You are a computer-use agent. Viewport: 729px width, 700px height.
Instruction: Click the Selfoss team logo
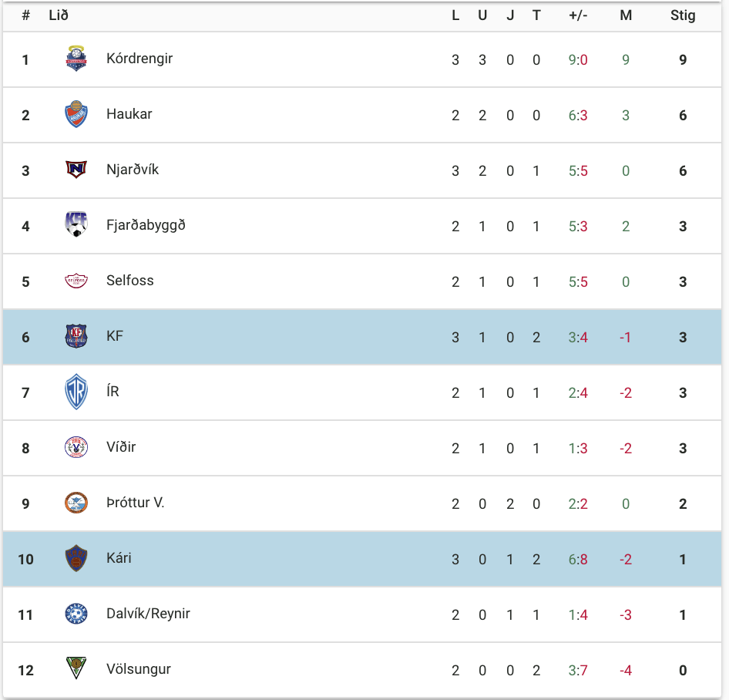coord(76,281)
